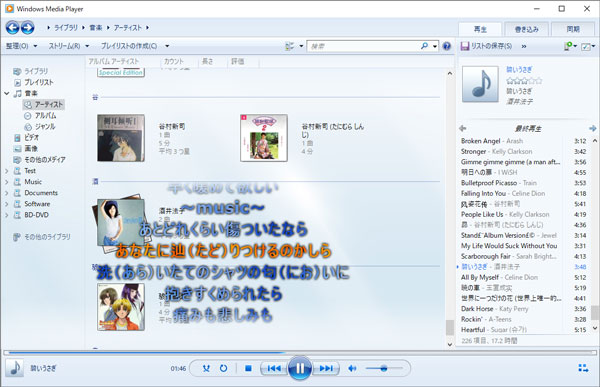Click the search input field
600x387 pixels.
363,46
